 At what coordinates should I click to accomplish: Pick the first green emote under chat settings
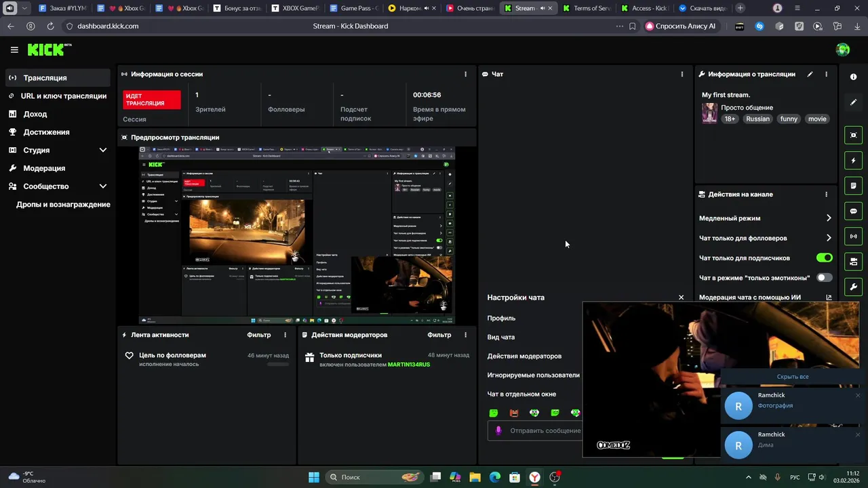click(x=494, y=413)
